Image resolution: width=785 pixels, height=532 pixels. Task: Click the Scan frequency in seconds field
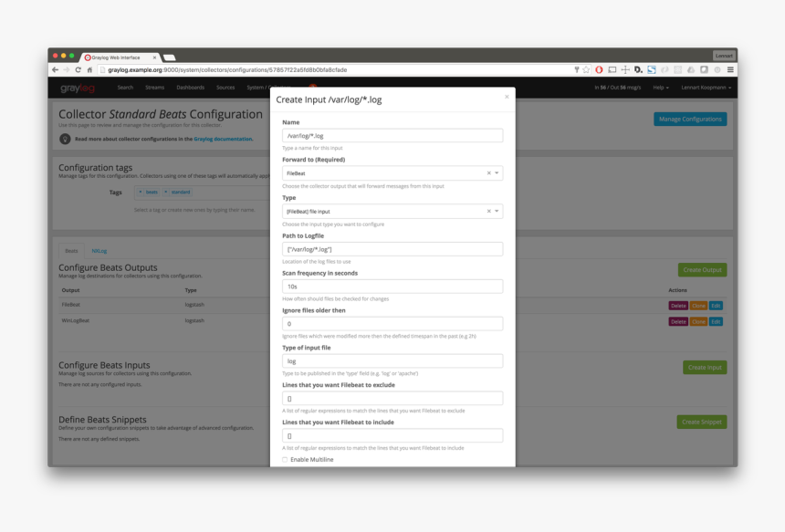392,287
